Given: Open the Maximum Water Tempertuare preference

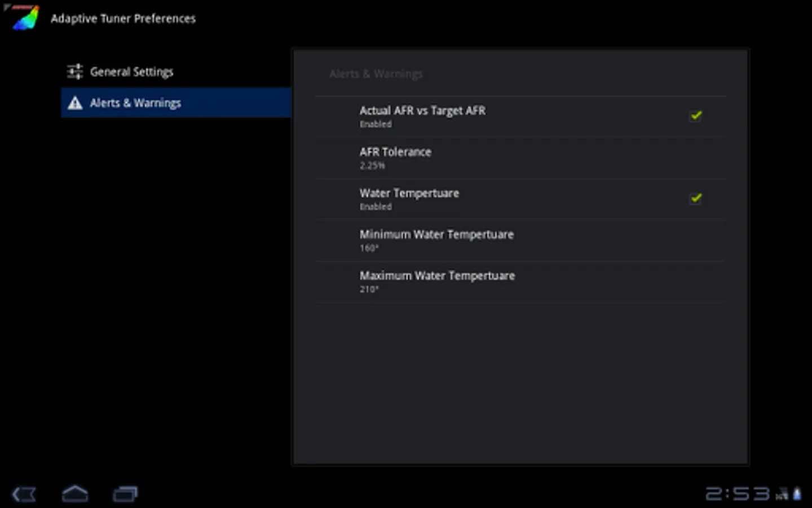Looking at the screenshot, I should coord(520,282).
